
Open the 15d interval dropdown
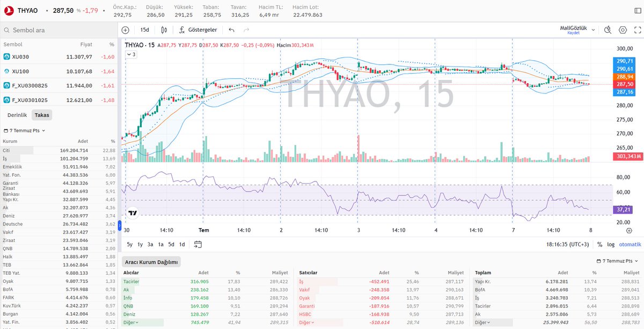tap(145, 30)
